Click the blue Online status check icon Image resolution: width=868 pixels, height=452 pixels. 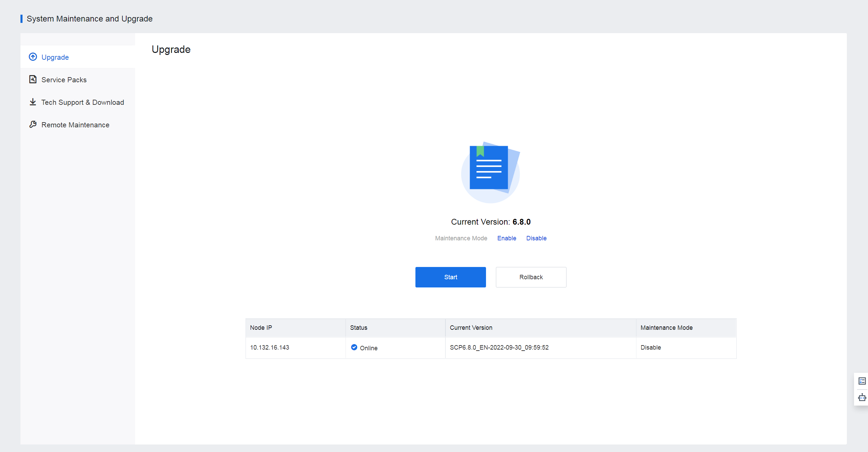354,348
